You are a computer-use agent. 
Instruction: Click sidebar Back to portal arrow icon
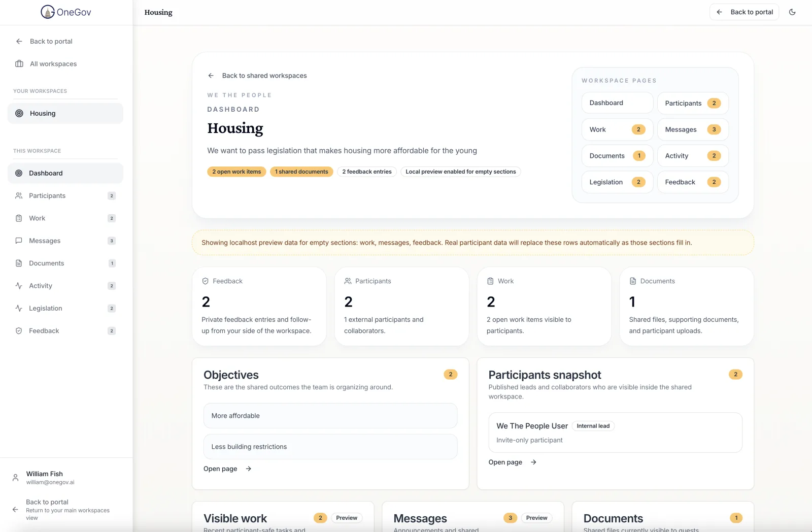coord(19,41)
